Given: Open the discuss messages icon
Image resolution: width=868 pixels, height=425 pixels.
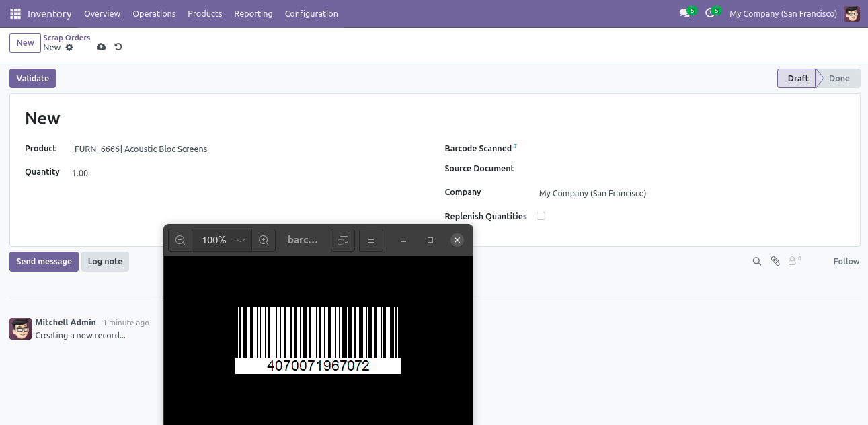Looking at the screenshot, I should [685, 13].
